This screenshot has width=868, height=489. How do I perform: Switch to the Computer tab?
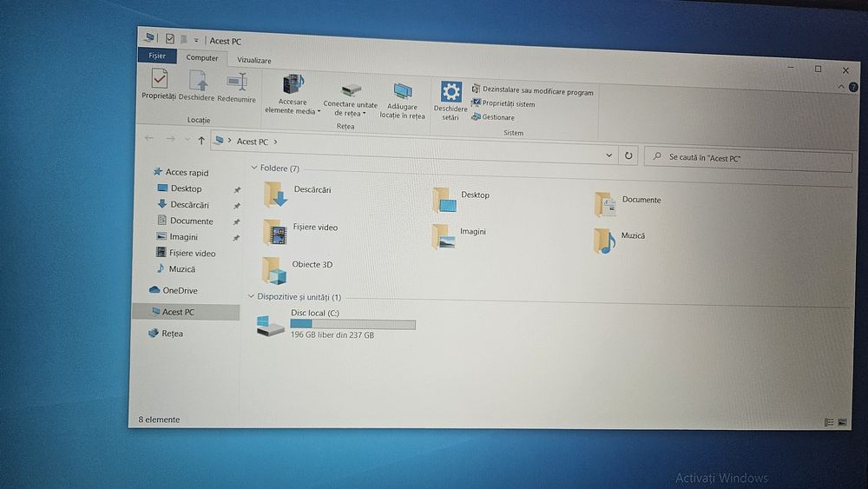(202, 57)
